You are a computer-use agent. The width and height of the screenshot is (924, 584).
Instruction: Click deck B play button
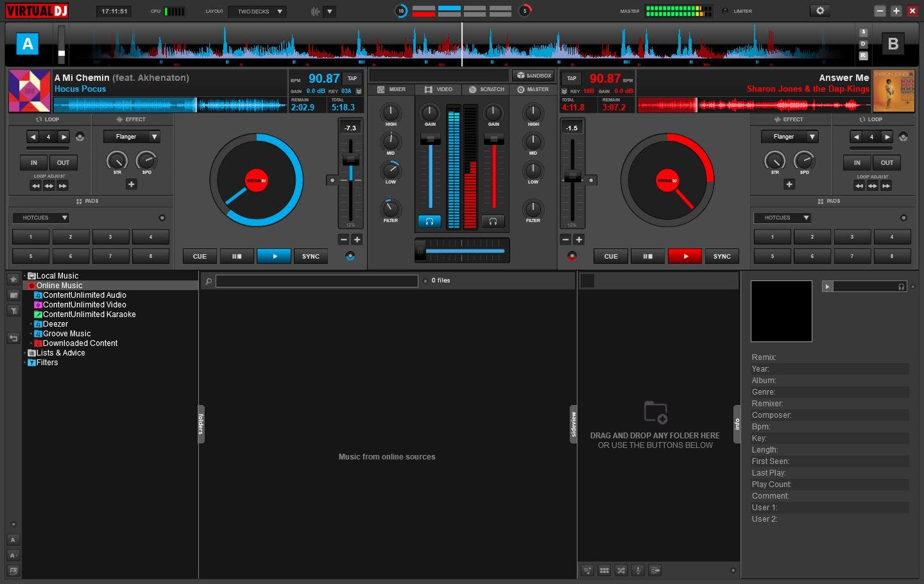coord(685,257)
